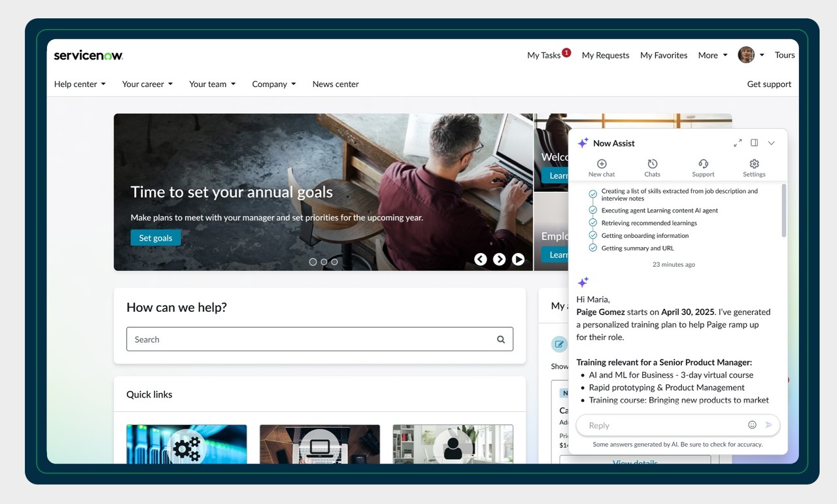This screenshot has height=504, width=837.
Task: Open the Your career dropdown
Action: coord(147,84)
